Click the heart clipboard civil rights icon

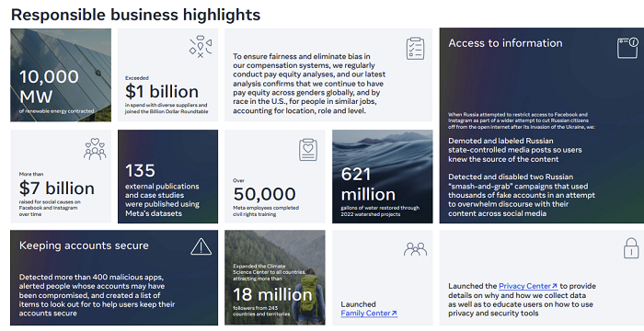pos(308,150)
